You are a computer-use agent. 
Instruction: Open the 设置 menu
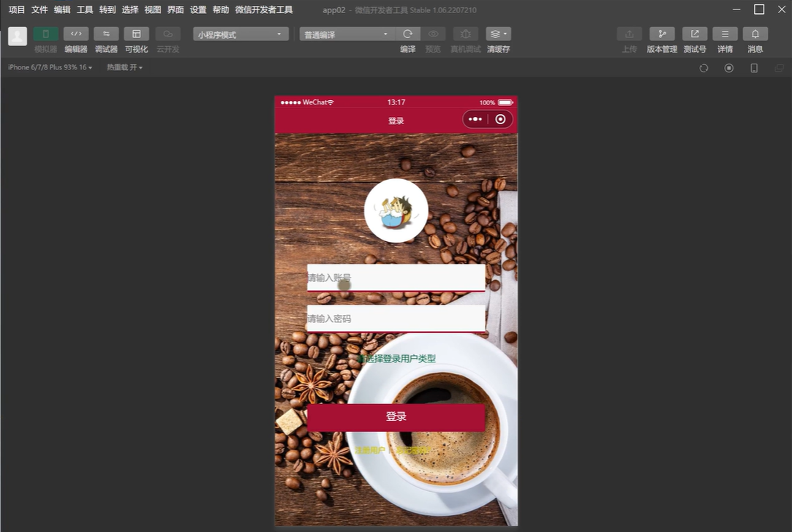click(x=197, y=9)
